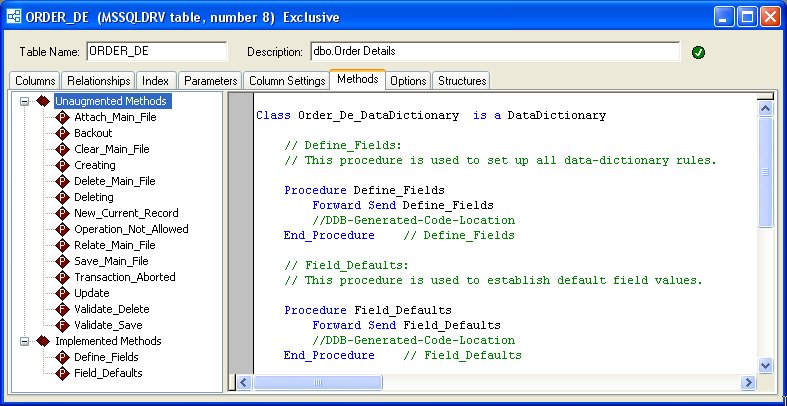Select Validate_Delete method label

[x=112, y=310]
